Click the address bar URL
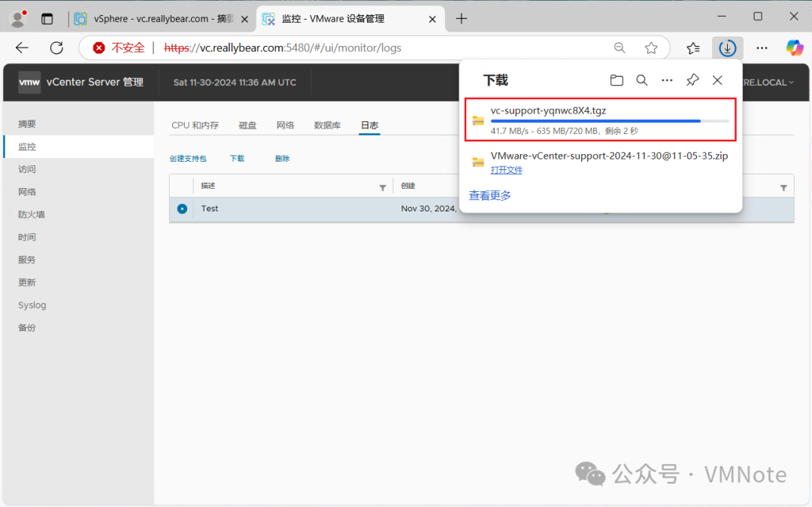This screenshot has height=507, width=812. [283, 48]
